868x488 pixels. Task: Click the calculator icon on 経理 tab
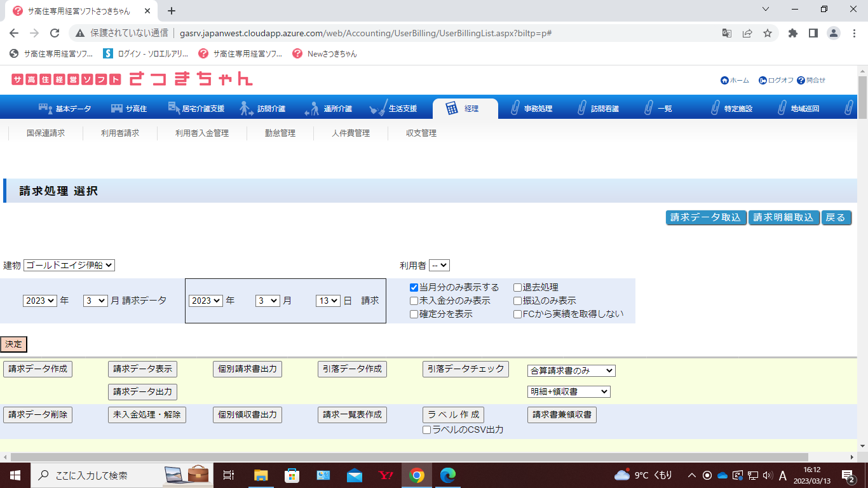click(452, 109)
